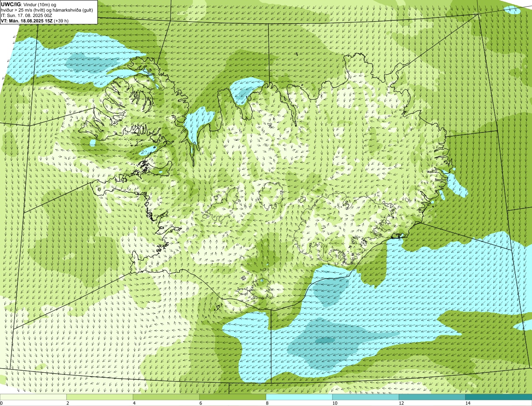The image size is (532, 406).
Task: Click the legend tick label '12'
Action: 401,403
